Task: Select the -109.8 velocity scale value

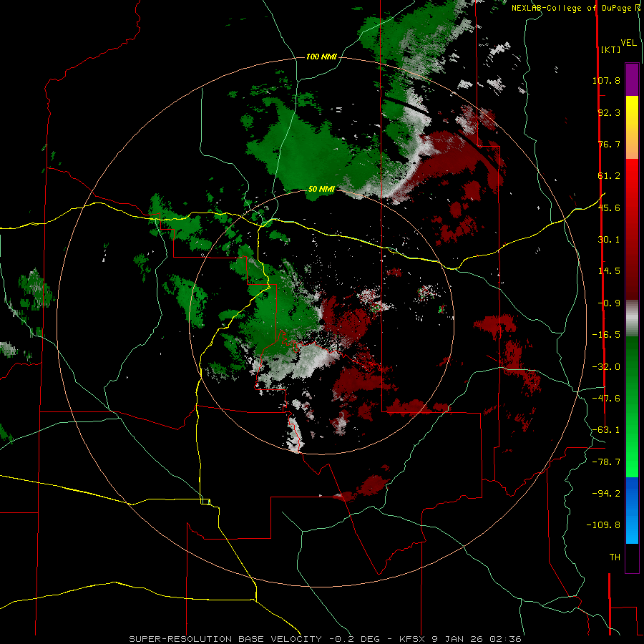Action: (x=603, y=525)
